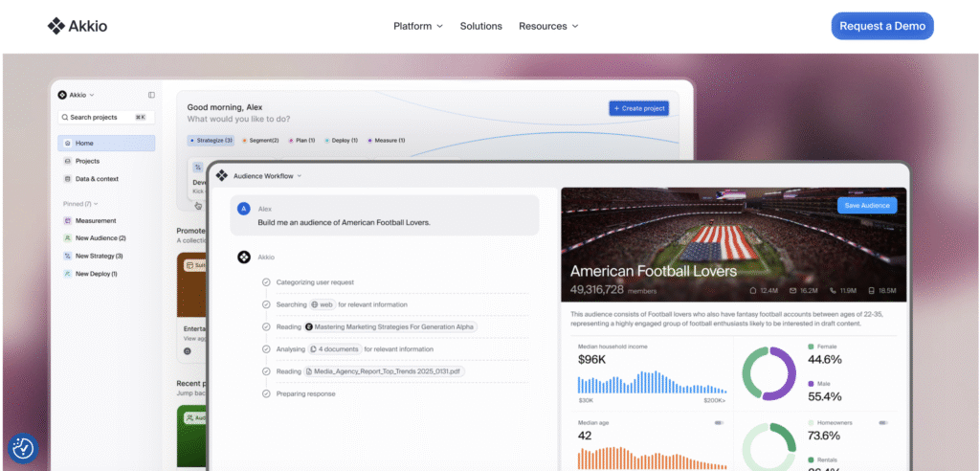Screen dimensions: 980x471
Task: Toggle the switch beside Median age
Action: pos(719,423)
